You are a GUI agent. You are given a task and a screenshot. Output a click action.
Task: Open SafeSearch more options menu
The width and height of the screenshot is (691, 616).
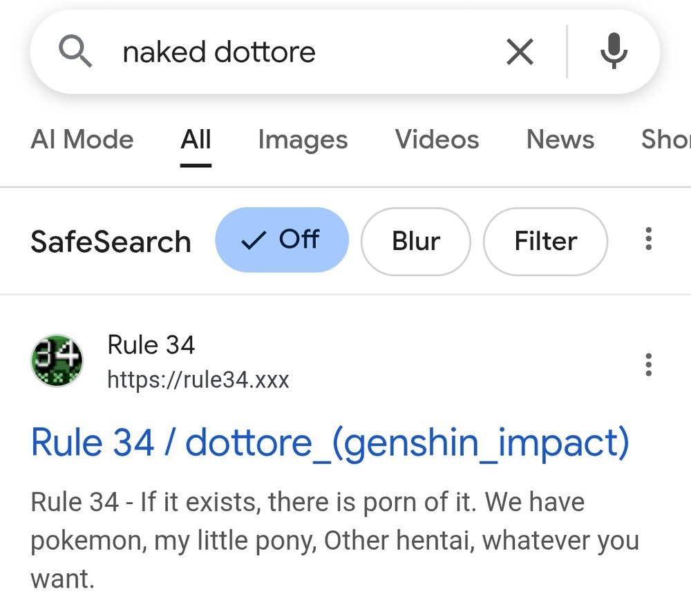[648, 240]
